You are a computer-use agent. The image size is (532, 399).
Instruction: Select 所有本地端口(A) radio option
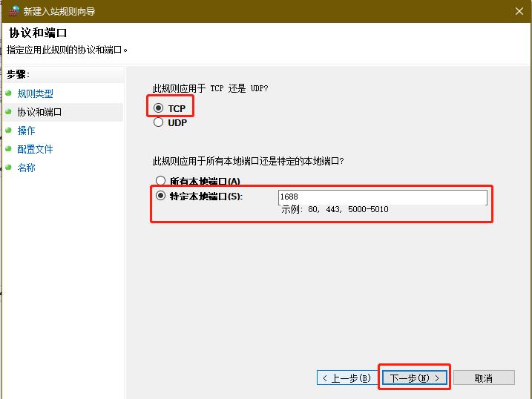point(160,181)
